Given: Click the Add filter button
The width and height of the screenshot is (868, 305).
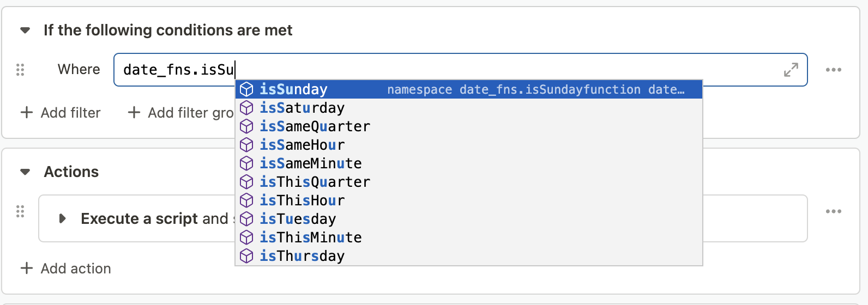Looking at the screenshot, I should click(x=61, y=113).
